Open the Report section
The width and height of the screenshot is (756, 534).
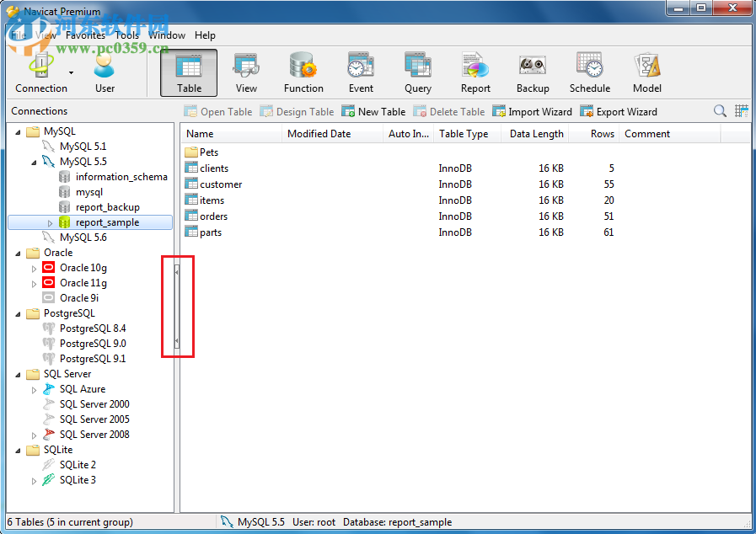(475, 73)
